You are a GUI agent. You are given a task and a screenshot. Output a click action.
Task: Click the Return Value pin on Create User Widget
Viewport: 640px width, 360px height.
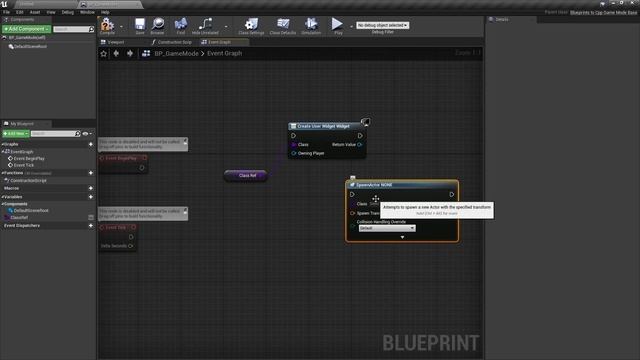pyautogui.click(x=360, y=144)
